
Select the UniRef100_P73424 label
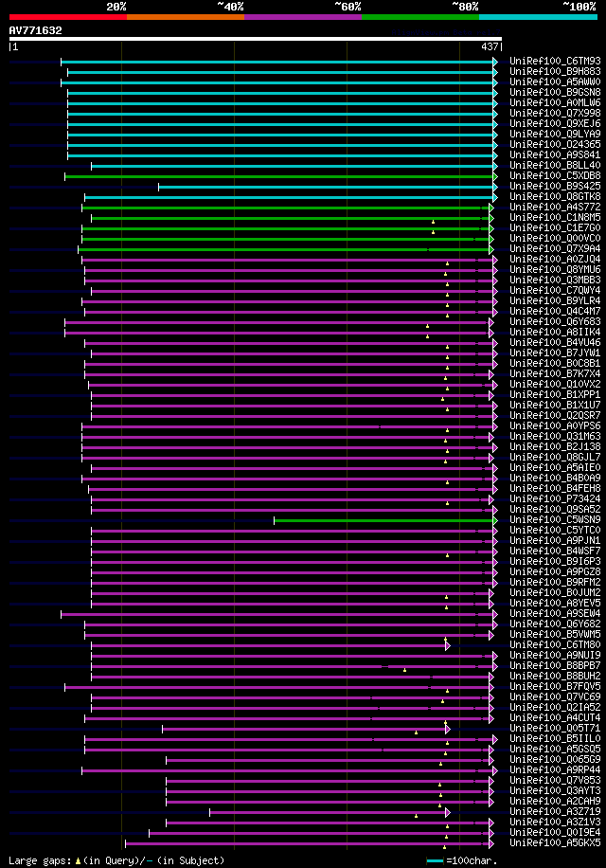[555, 499]
